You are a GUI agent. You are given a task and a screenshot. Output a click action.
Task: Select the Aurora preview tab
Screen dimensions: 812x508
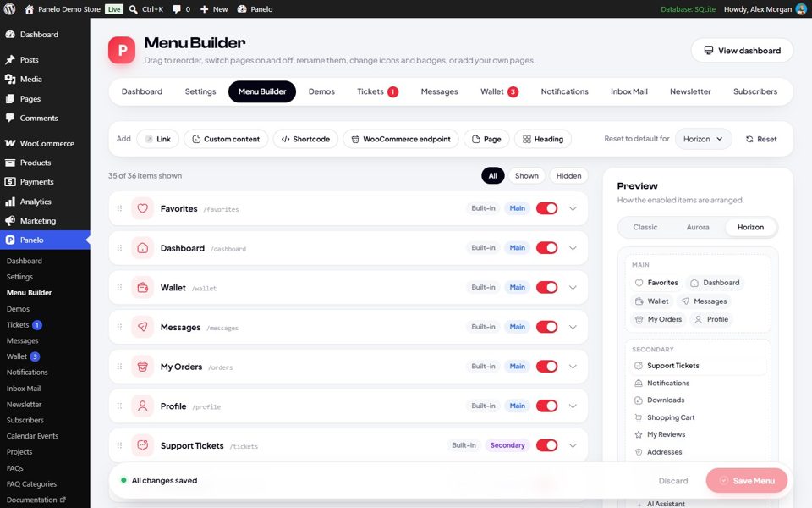698,227
